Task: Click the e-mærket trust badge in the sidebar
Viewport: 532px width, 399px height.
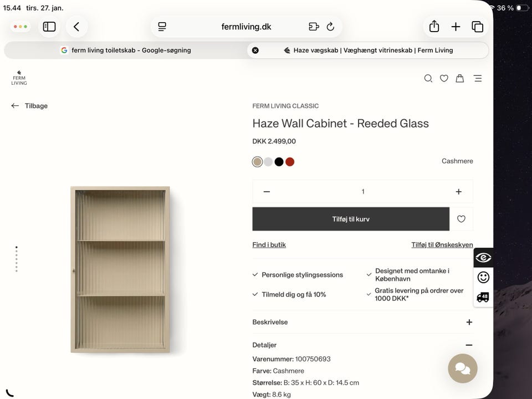Action: [x=483, y=257]
